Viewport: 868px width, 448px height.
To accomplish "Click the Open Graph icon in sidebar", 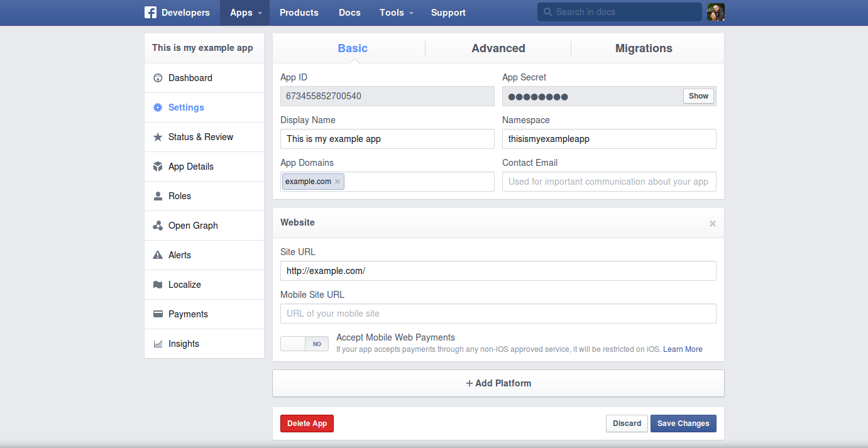I will [158, 226].
